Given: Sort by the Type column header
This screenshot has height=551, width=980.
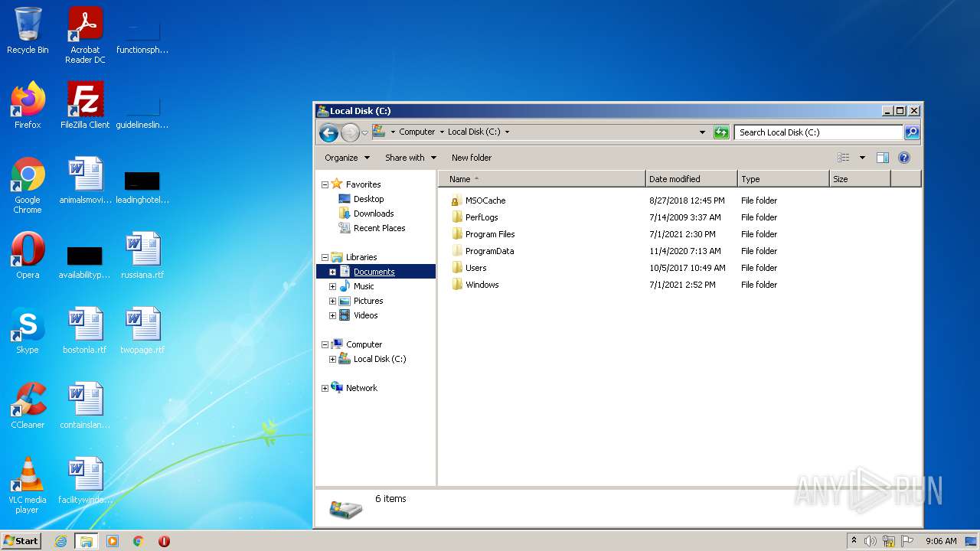Looking at the screenshot, I should (x=783, y=179).
